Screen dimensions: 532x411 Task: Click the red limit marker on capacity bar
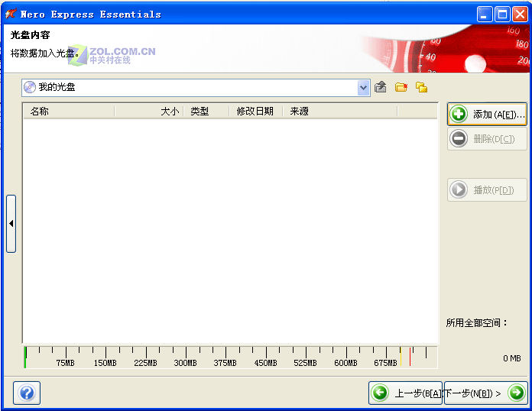click(410, 357)
